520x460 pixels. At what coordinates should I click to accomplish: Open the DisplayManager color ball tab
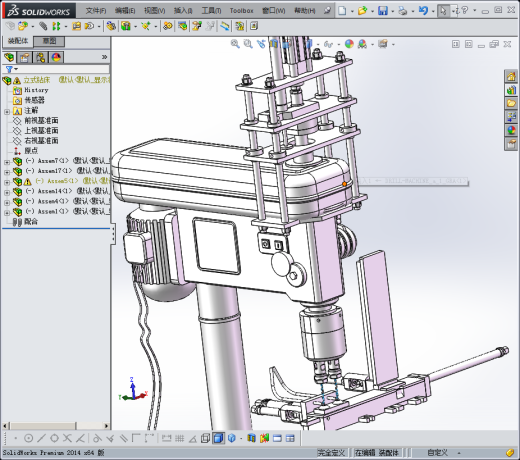(x=56, y=58)
